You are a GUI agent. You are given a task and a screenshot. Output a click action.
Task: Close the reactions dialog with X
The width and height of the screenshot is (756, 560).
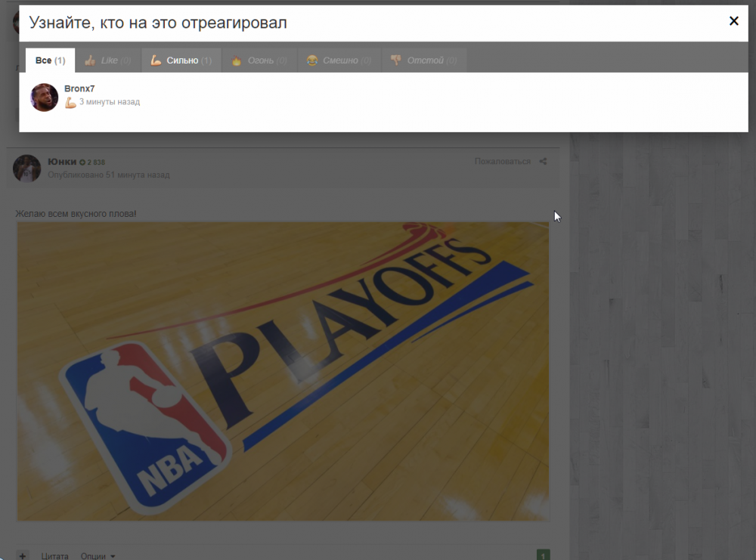(733, 21)
